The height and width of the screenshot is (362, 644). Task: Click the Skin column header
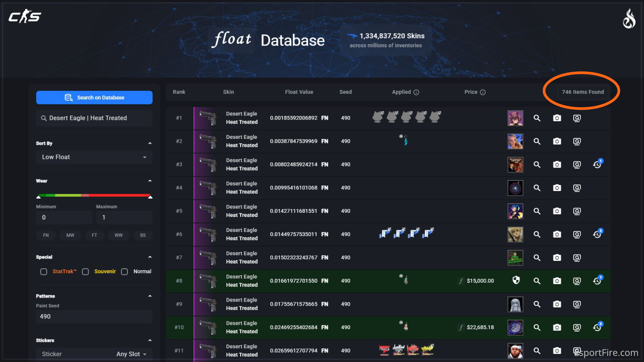pos(228,92)
